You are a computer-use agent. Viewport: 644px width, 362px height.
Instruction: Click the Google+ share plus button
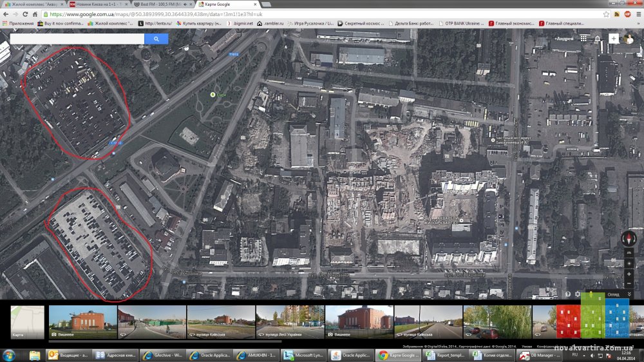[614, 39]
